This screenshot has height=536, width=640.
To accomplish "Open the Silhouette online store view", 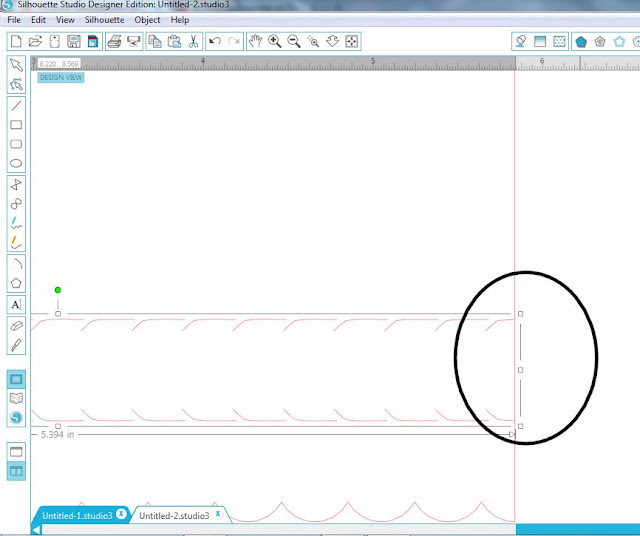I will click(16, 418).
